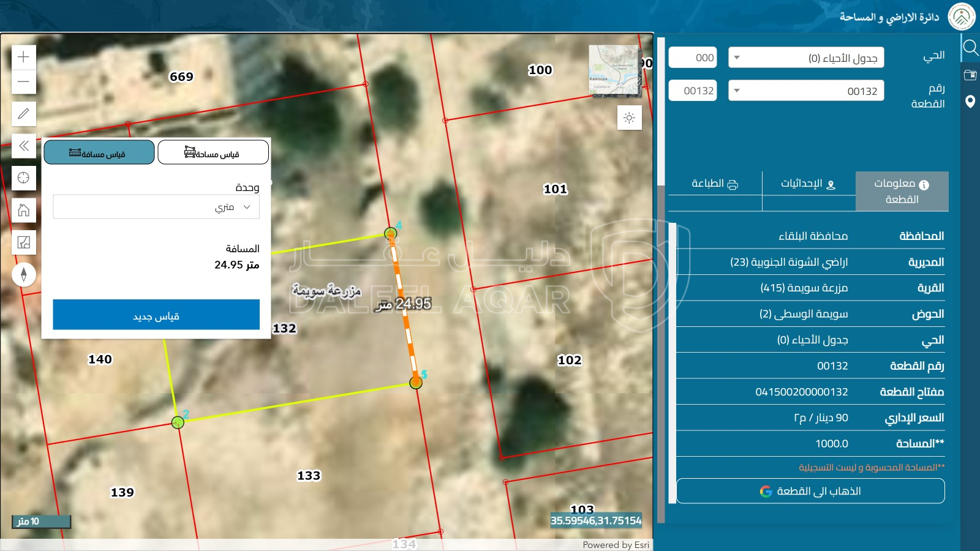Open the print tab

[x=715, y=184]
